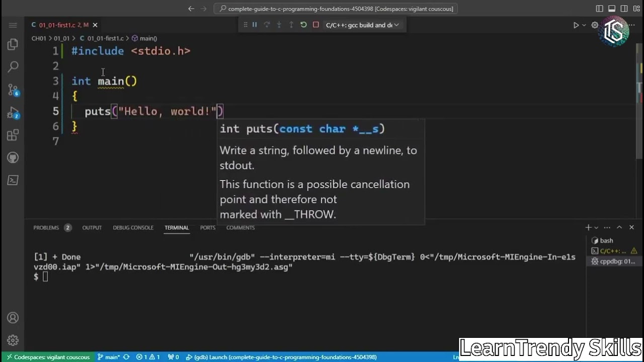Click the ports forwarded 0 status item
Image resolution: width=644 pixels, height=362 pixels.
[174, 357]
